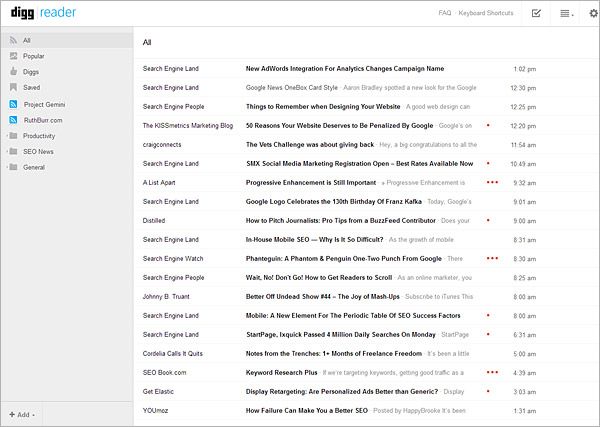
Task: Mark all items as read checkmark
Action: 537,13
